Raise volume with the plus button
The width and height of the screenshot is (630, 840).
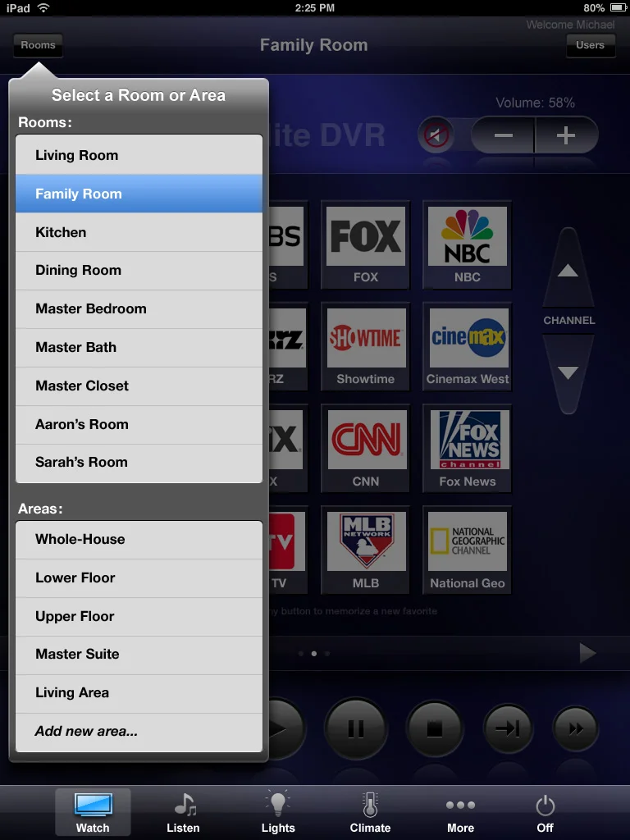[x=566, y=135]
